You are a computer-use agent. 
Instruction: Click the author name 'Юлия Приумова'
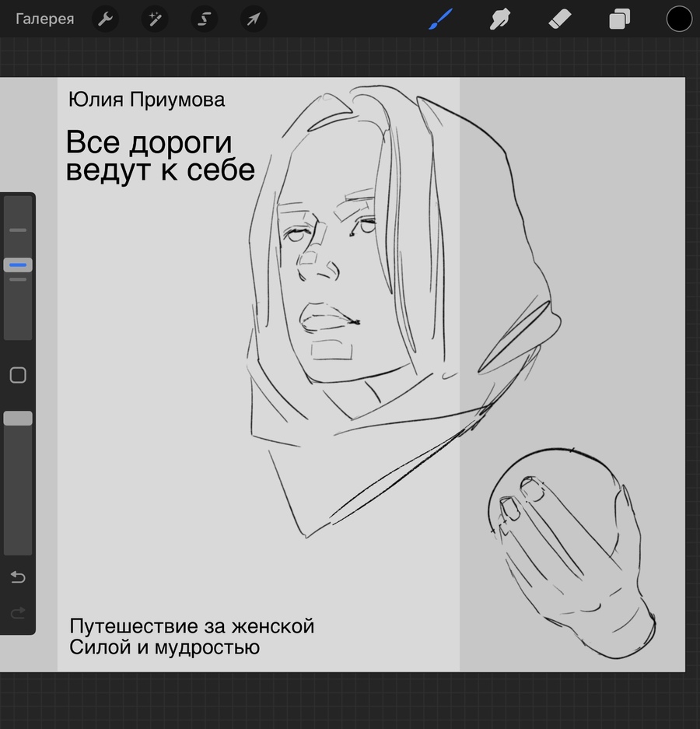146,100
